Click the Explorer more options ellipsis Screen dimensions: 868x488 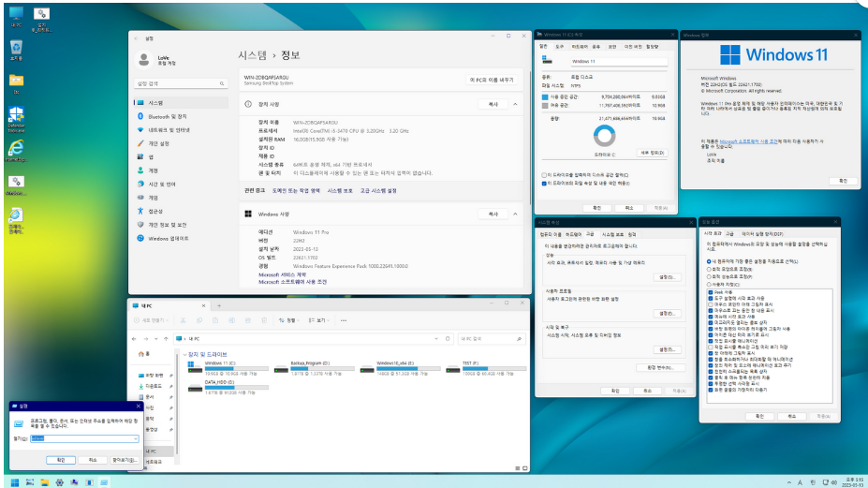pyautogui.click(x=344, y=320)
